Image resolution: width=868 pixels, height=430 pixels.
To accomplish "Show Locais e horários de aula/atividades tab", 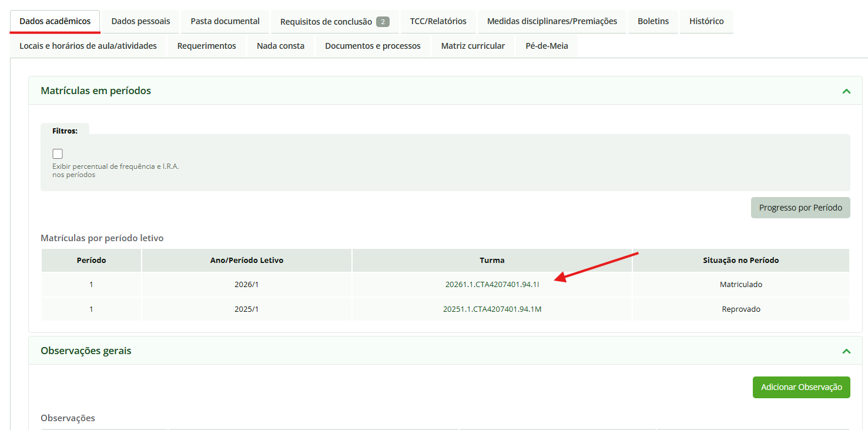I will coord(88,46).
